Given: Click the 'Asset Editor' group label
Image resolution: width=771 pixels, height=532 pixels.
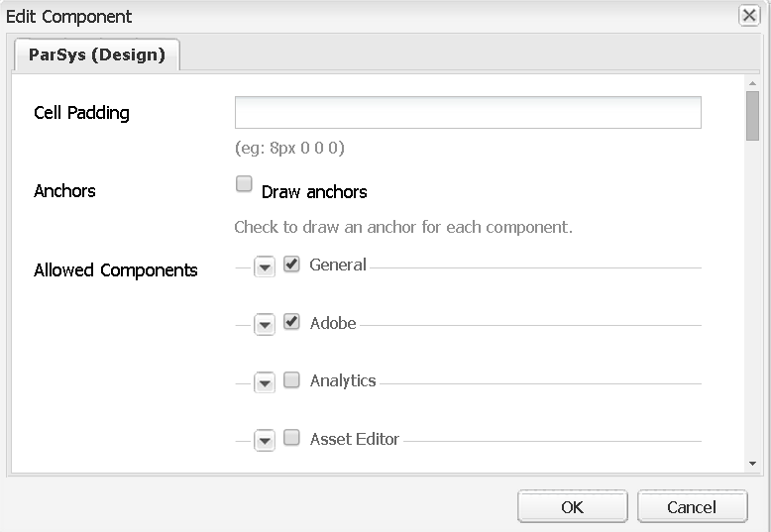Looking at the screenshot, I should [x=354, y=439].
